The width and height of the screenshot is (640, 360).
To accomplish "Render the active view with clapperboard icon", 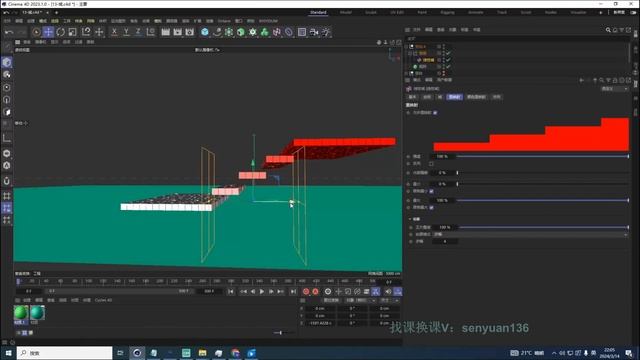I will point(165,32).
